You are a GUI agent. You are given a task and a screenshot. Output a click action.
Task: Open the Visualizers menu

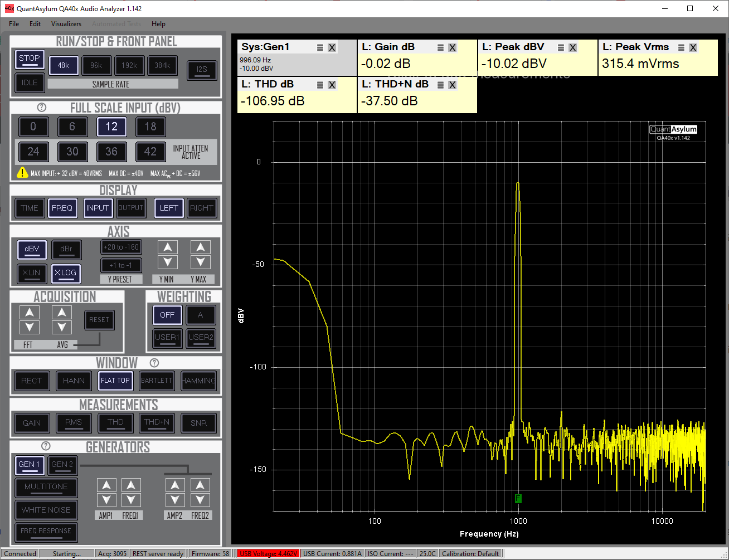coord(66,24)
